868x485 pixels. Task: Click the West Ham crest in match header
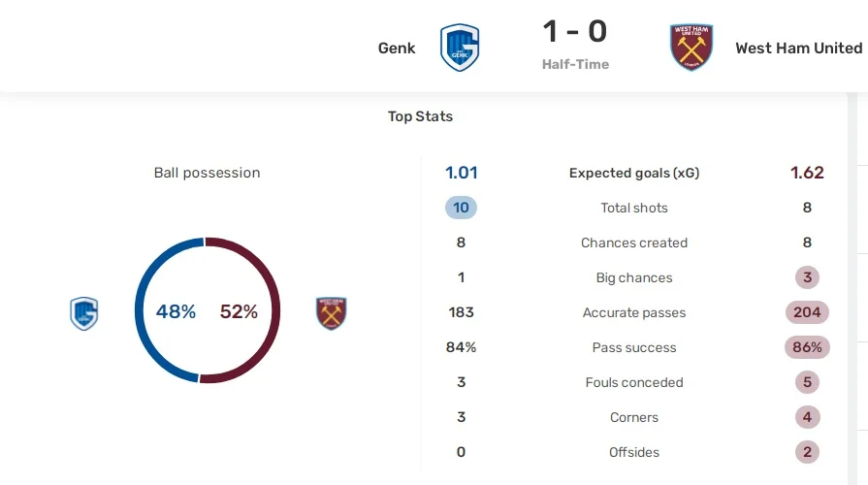click(x=691, y=48)
